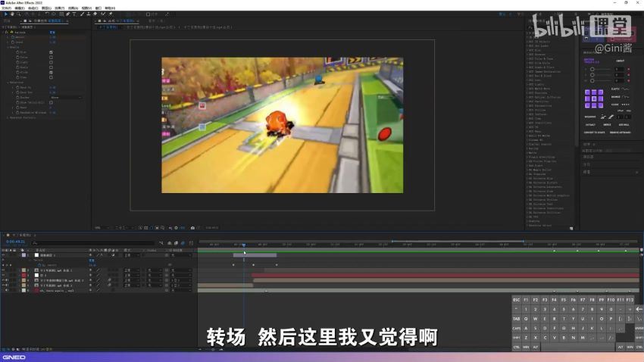Click the REMOVE ARTBOARD button

point(621,133)
